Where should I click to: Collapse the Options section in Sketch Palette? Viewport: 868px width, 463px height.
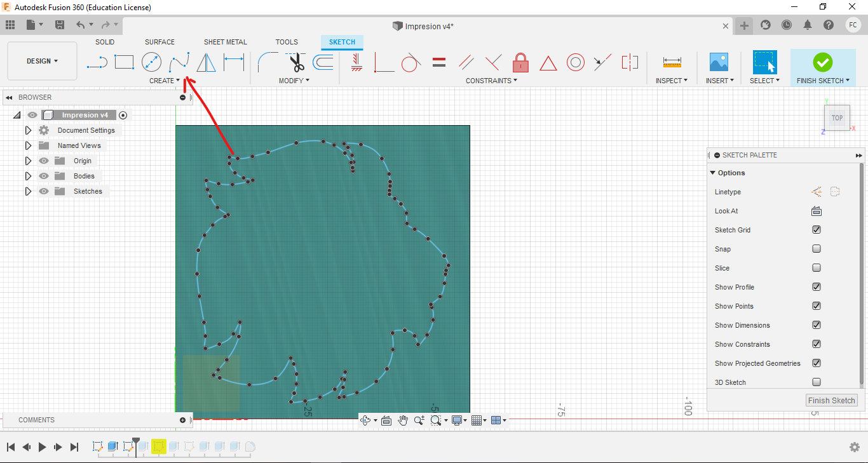point(713,173)
